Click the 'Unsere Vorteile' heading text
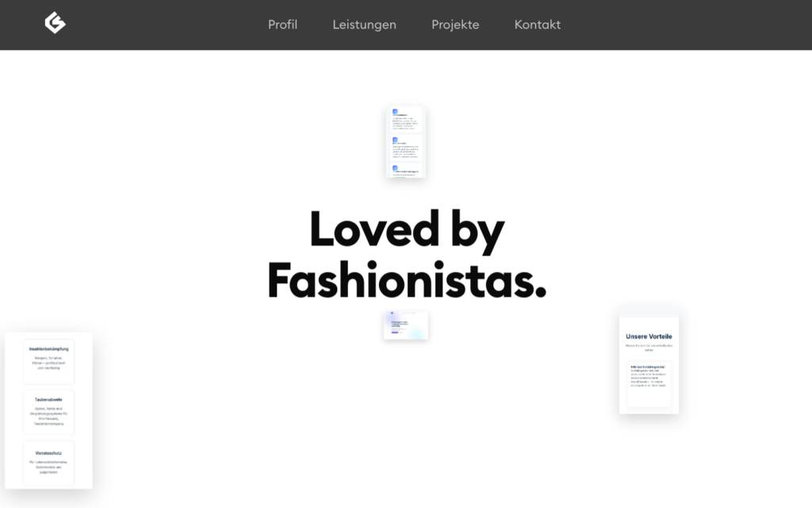 (649, 337)
